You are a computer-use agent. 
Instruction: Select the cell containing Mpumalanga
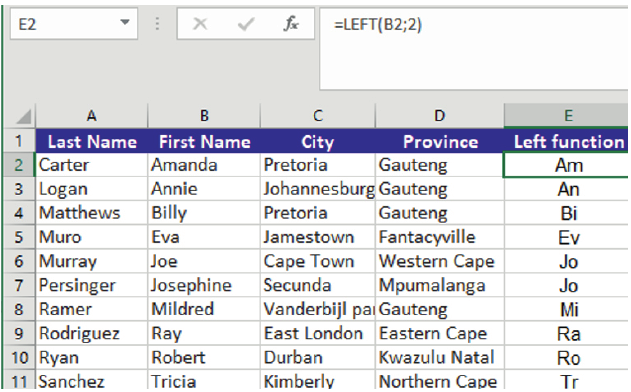pyautogui.click(x=439, y=285)
